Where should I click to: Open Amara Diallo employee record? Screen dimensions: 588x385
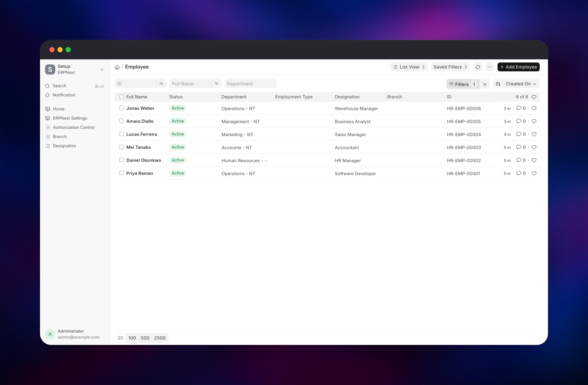(140, 121)
